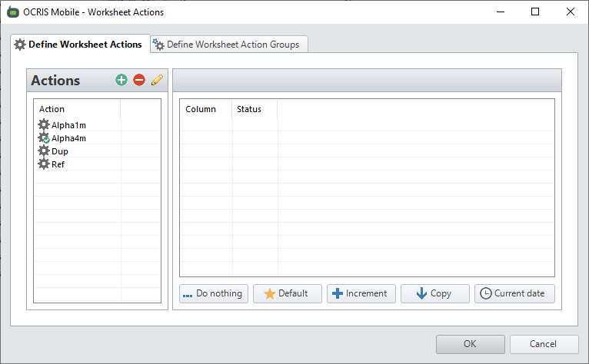The width and height of the screenshot is (589, 364).
Task: Click the Increment button
Action: [361, 293]
